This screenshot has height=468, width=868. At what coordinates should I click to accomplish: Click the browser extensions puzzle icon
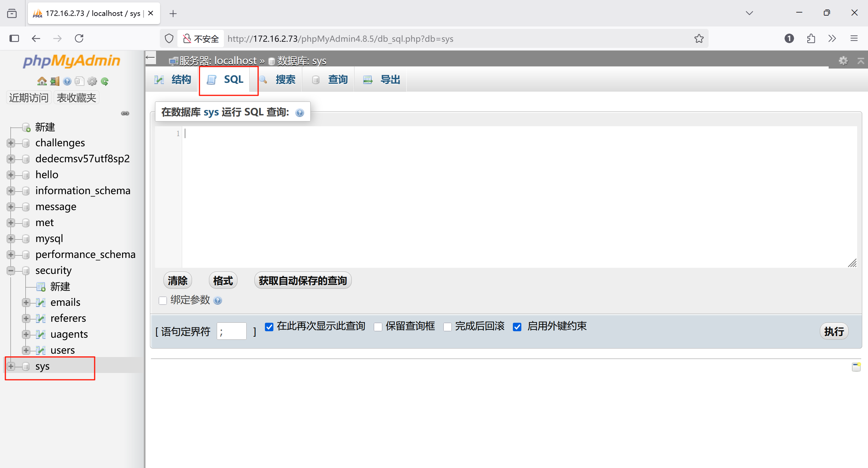811,39
